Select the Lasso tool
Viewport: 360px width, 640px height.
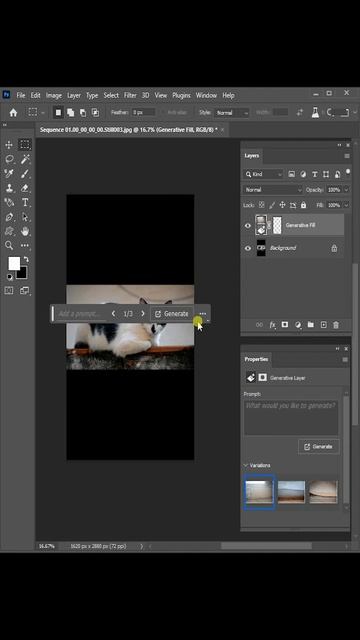coord(9,159)
